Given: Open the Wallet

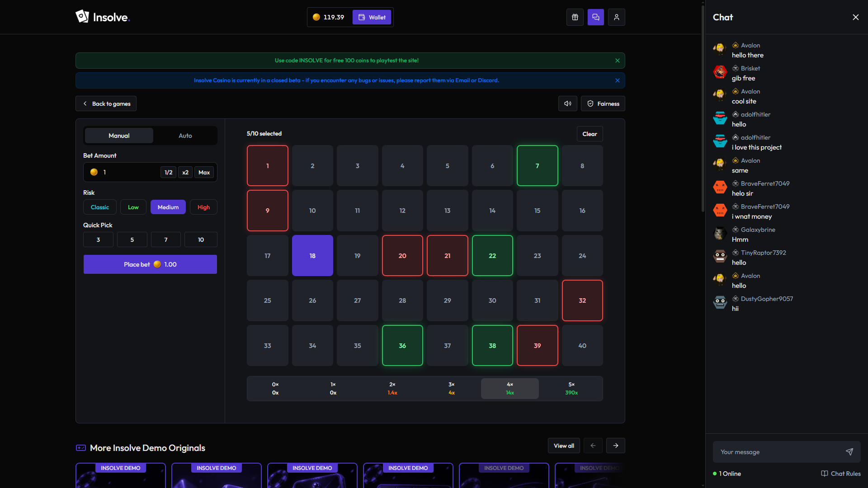Looking at the screenshot, I should click(x=372, y=17).
